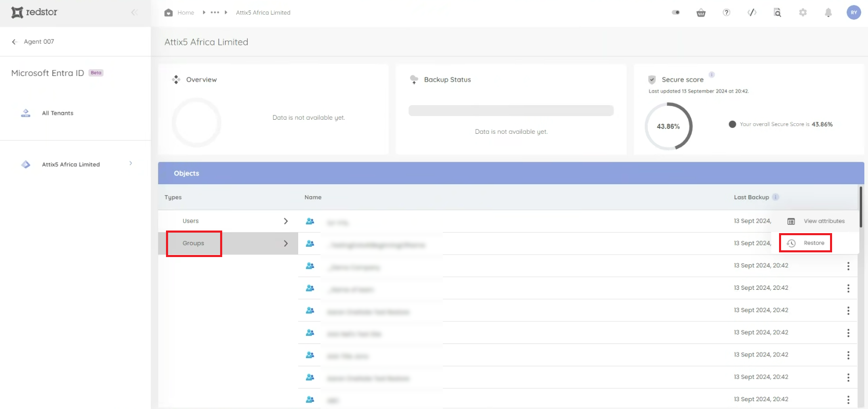Click the View attributes list icon

point(791,221)
